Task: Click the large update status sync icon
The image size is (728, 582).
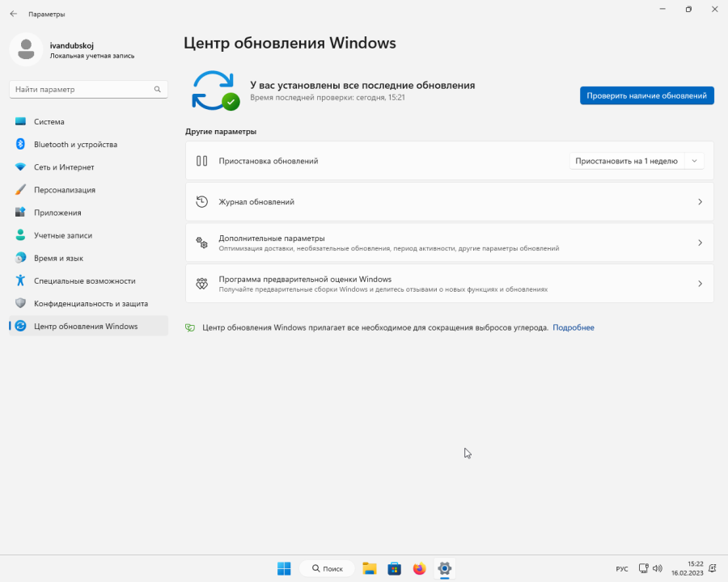Action: (216, 91)
